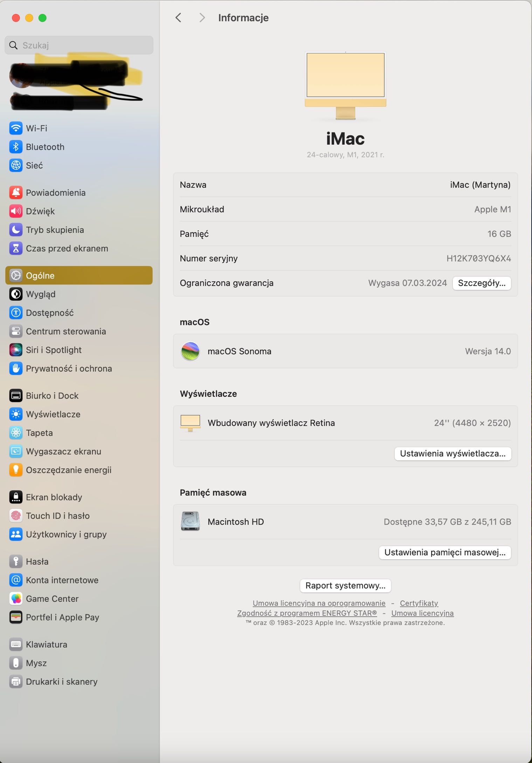
Task: Open Dostępność accessibility icon
Action: coord(16,313)
